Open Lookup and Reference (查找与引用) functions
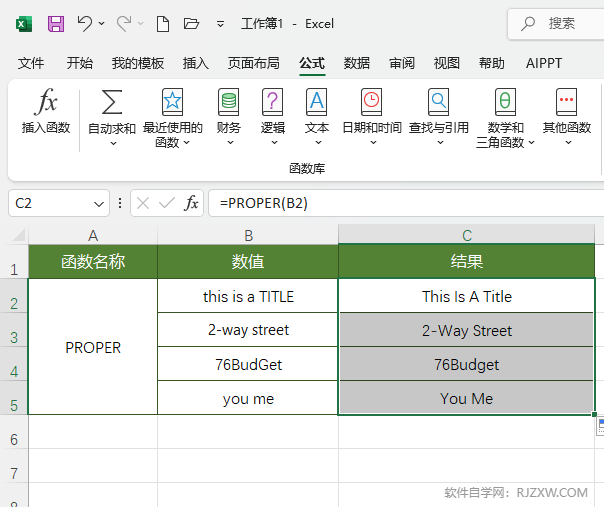Viewport: 604px width, 507px height. click(438, 102)
